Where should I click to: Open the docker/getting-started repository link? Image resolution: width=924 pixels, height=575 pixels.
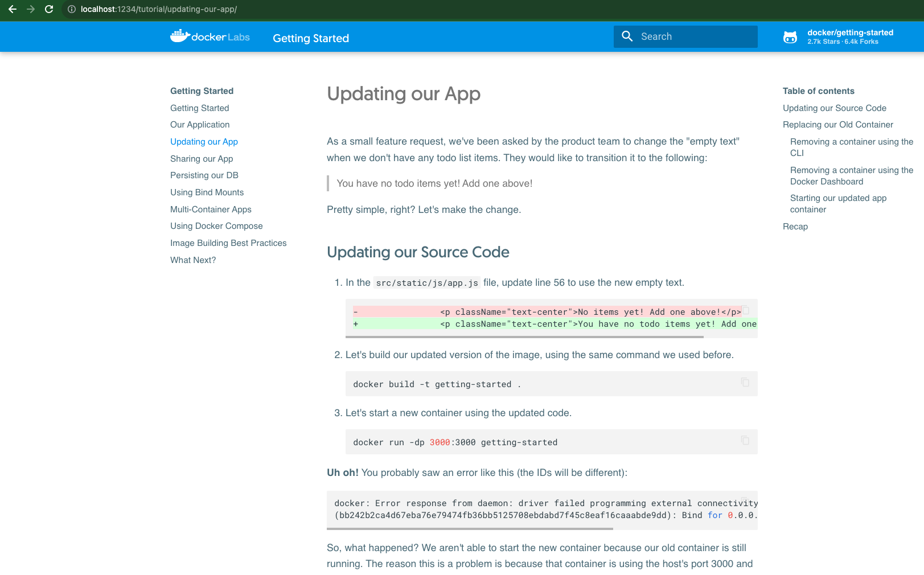click(838, 37)
